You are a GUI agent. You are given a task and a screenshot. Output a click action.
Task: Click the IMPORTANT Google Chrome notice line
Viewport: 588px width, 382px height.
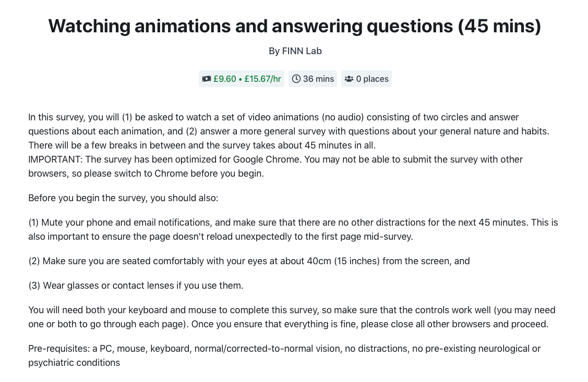click(x=275, y=166)
